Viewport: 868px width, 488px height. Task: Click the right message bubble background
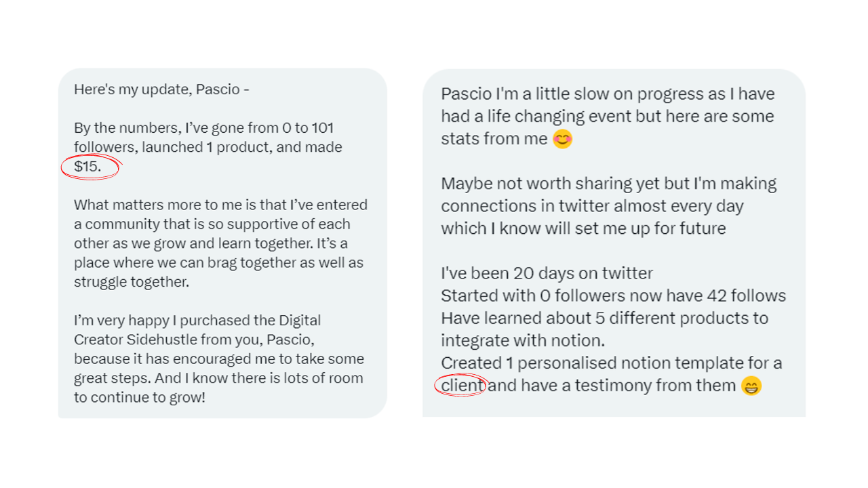tap(614, 243)
